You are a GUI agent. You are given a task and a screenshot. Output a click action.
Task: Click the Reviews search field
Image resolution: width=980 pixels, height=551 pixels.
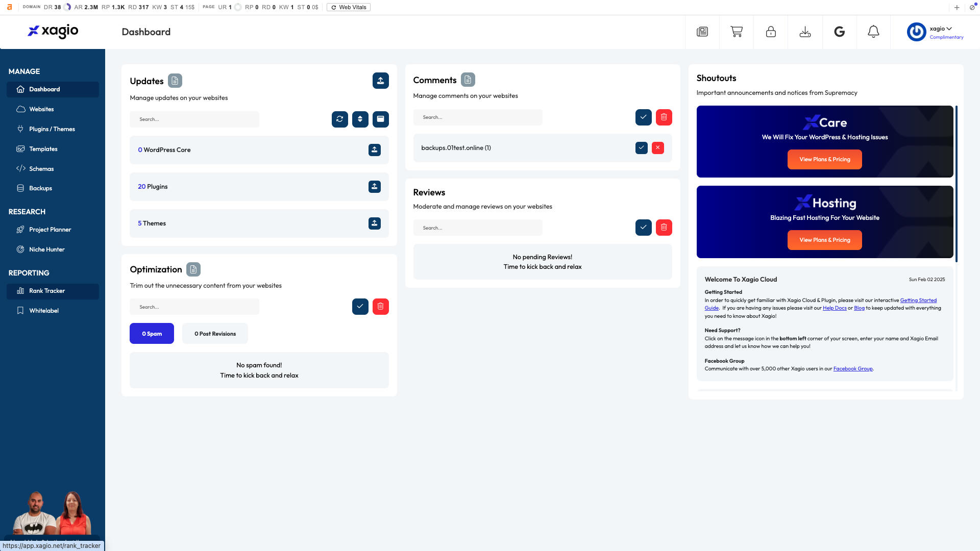point(478,228)
